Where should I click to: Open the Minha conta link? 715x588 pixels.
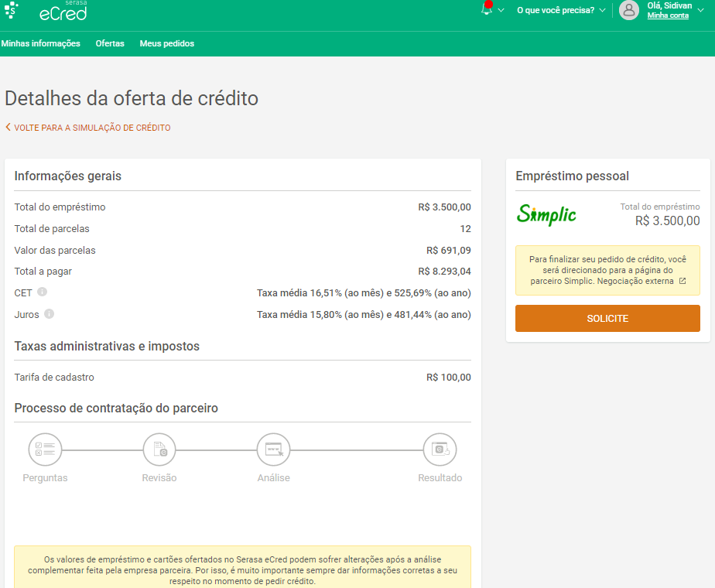click(668, 15)
